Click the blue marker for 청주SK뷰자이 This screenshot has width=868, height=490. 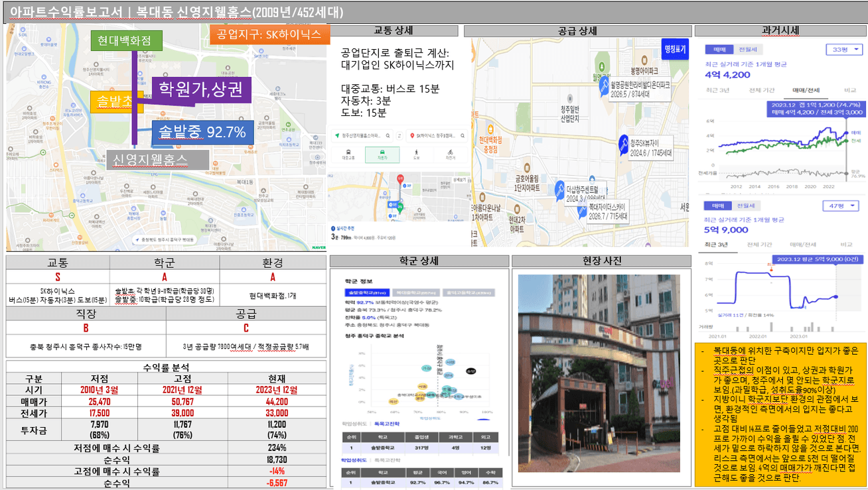pos(624,145)
